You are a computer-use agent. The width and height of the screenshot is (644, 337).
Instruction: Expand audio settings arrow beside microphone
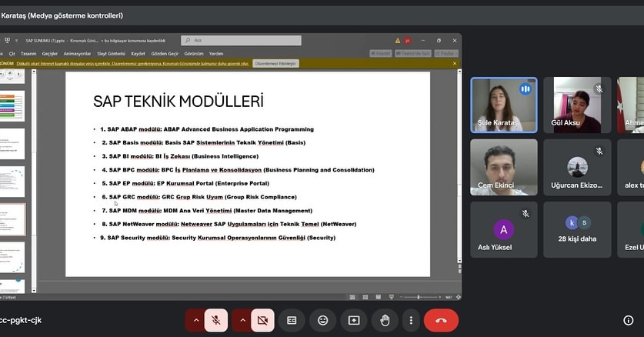(196, 320)
